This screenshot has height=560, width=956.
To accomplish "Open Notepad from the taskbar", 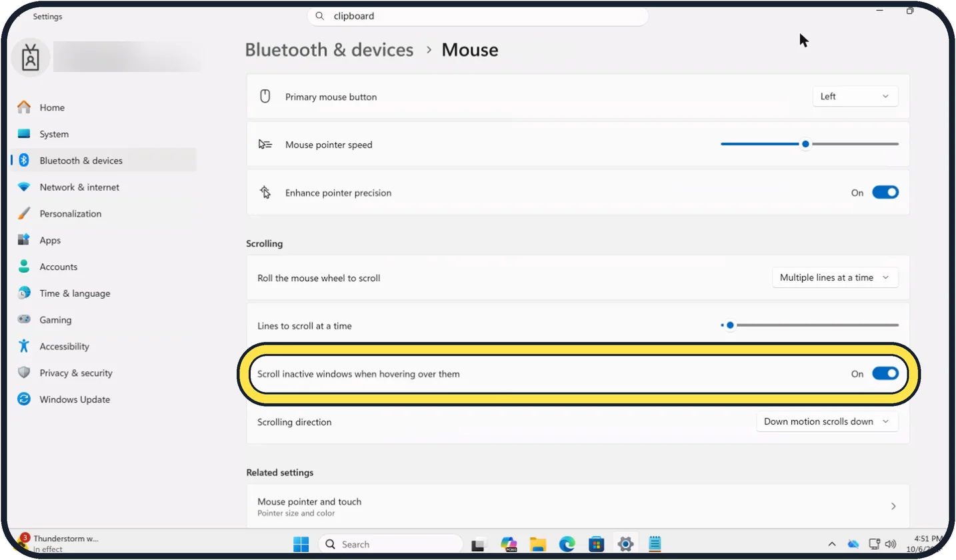I will pyautogui.click(x=655, y=544).
